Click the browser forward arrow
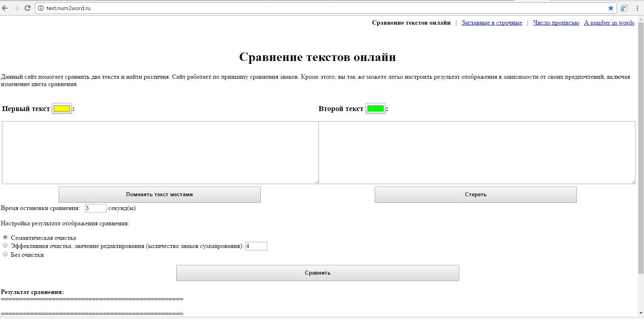The height and width of the screenshot is (319, 644). click(16, 8)
